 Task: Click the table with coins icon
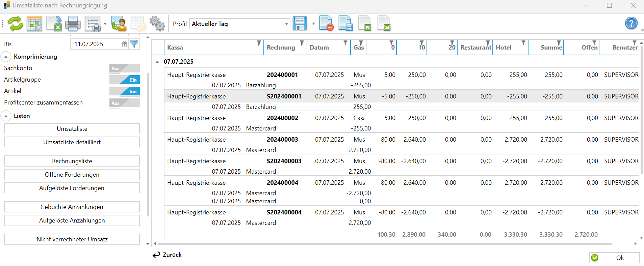coord(138,24)
